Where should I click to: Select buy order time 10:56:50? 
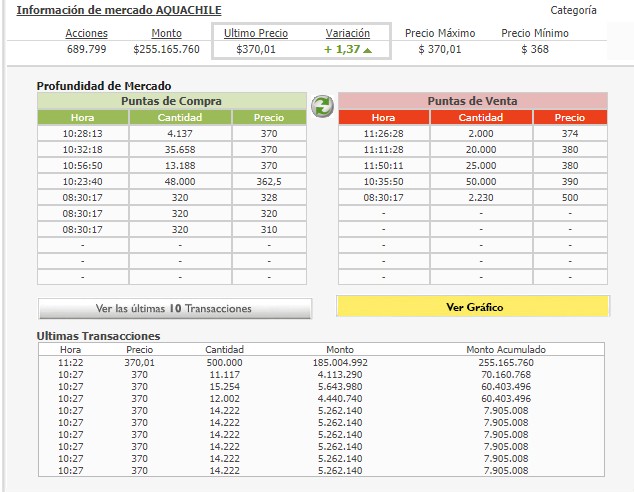[82, 166]
